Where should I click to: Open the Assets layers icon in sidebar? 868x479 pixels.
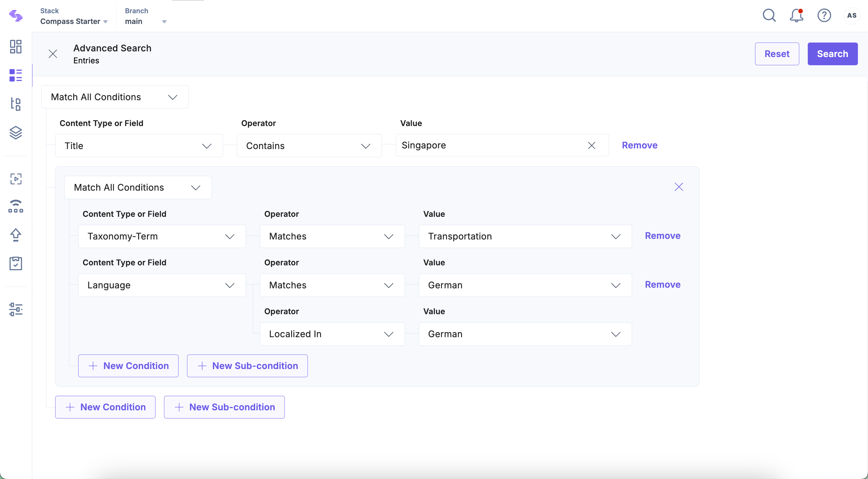(16, 133)
